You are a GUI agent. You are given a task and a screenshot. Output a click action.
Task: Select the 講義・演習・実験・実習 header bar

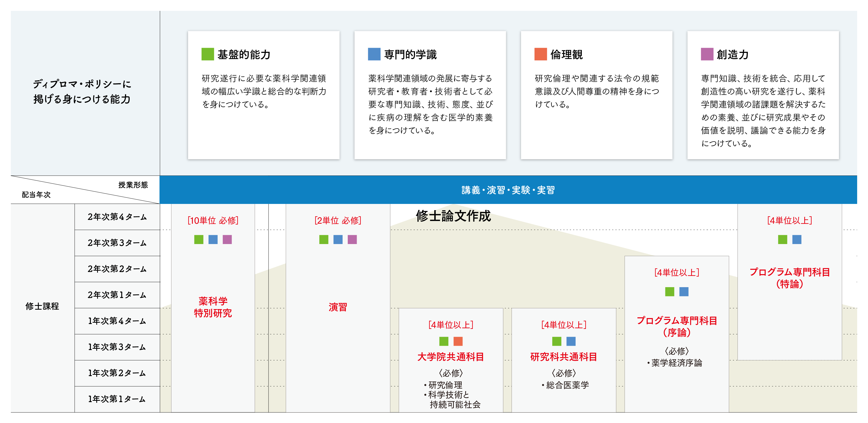(x=508, y=190)
